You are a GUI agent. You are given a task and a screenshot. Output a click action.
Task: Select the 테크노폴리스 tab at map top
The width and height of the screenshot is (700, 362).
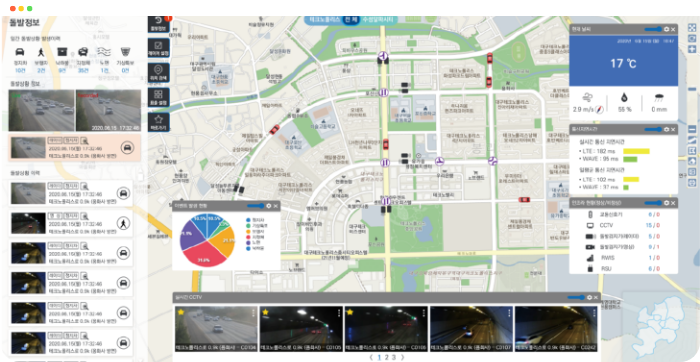324,20
